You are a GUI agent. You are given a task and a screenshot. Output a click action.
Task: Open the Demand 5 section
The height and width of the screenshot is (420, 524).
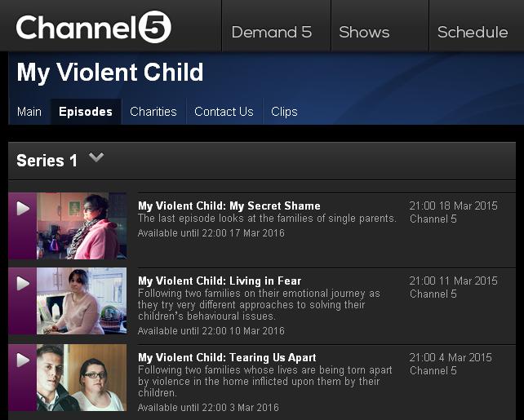pos(272,33)
